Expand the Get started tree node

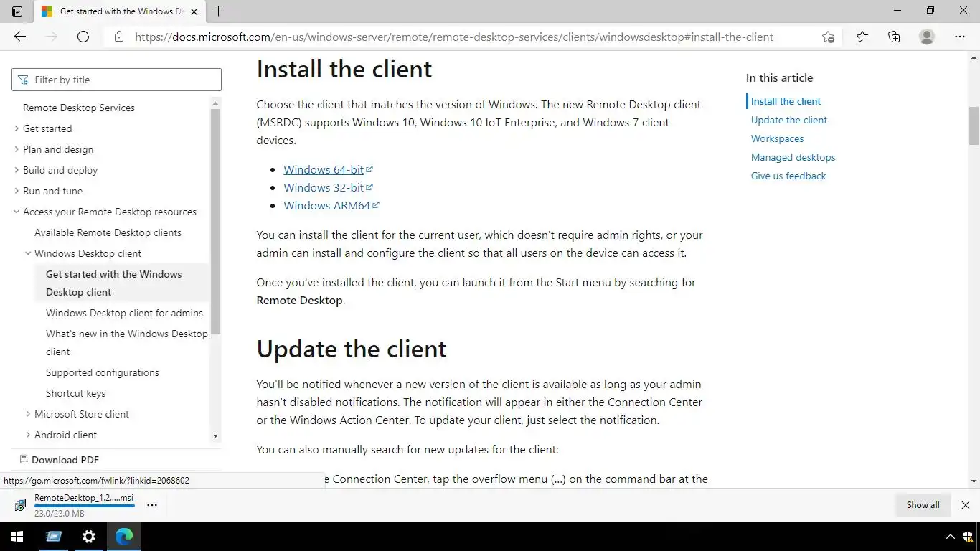(x=17, y=128)
